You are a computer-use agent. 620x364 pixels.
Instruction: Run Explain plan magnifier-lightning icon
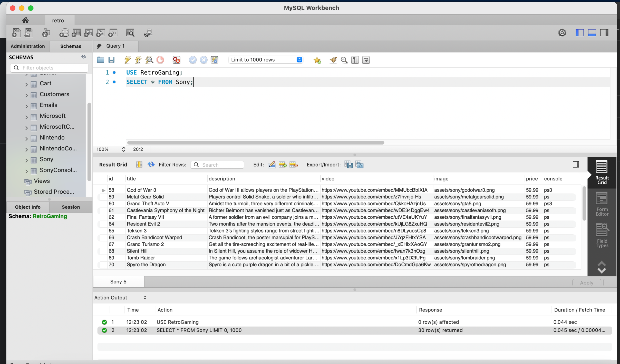[x=149, y=60]
